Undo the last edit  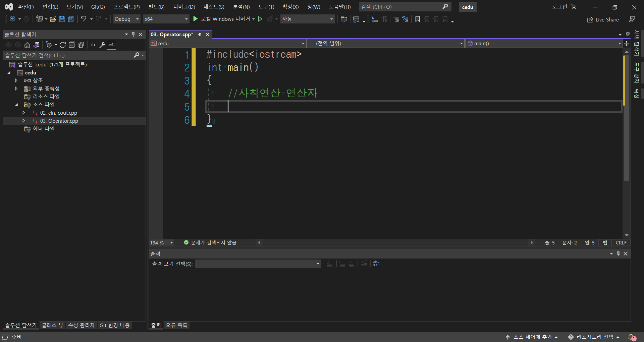coord(83,19)
